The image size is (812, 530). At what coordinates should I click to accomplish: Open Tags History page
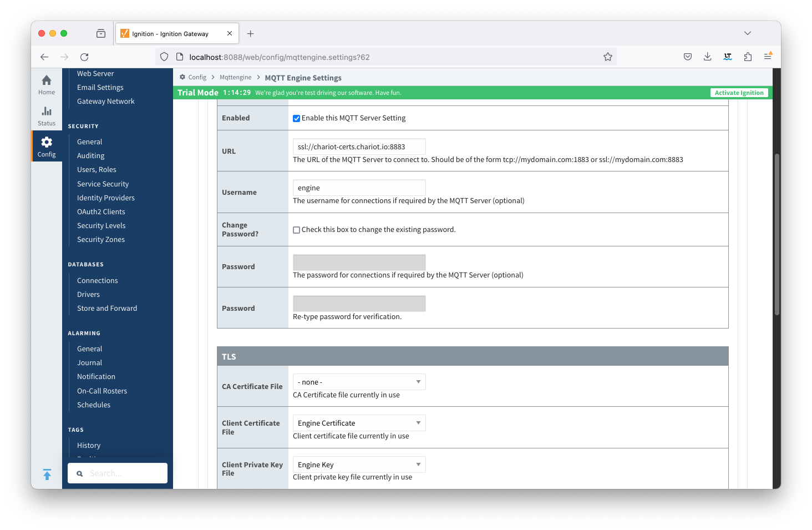click(89, 445)
